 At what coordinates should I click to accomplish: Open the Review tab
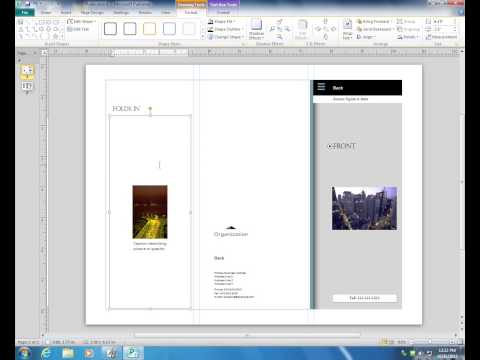point(145,12)
